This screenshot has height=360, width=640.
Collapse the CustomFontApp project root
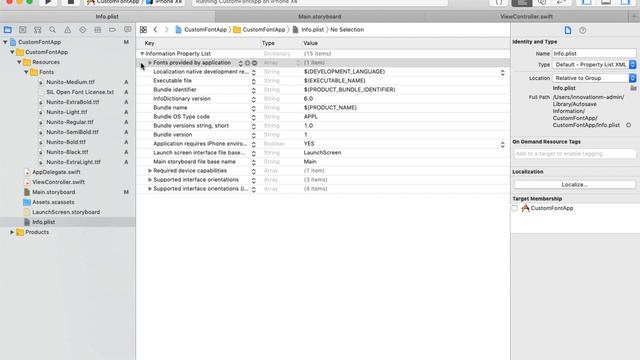(x=5, y=42)
